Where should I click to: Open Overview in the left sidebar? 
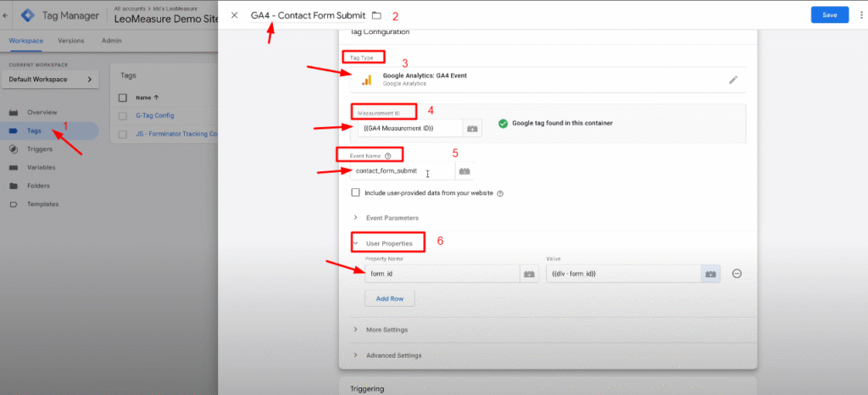tap(42, 112)
